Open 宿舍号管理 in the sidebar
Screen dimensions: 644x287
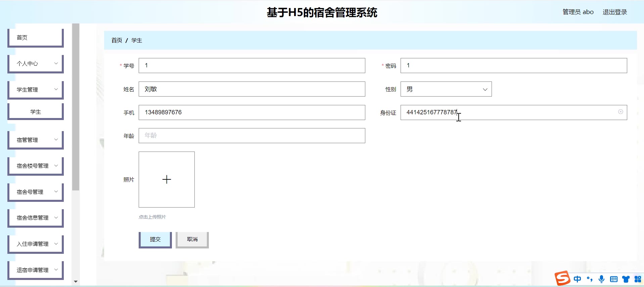point(36,192)
